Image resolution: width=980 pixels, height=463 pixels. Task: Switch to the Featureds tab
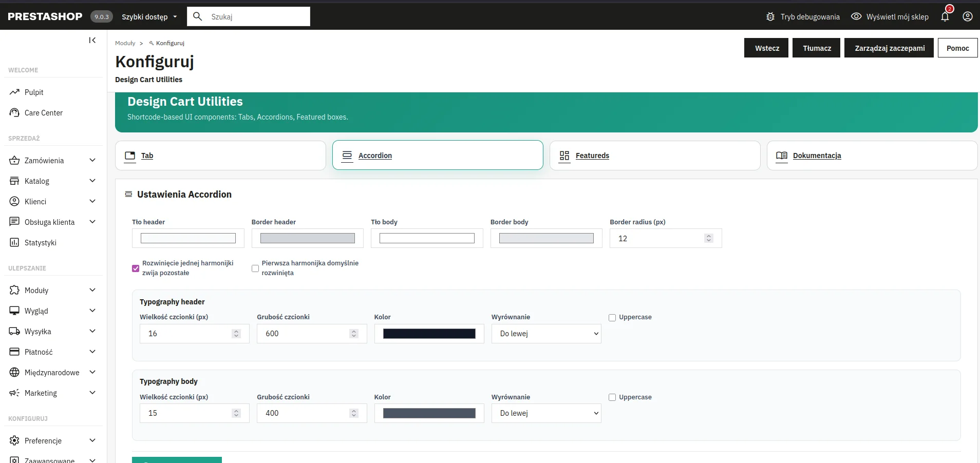655,156
